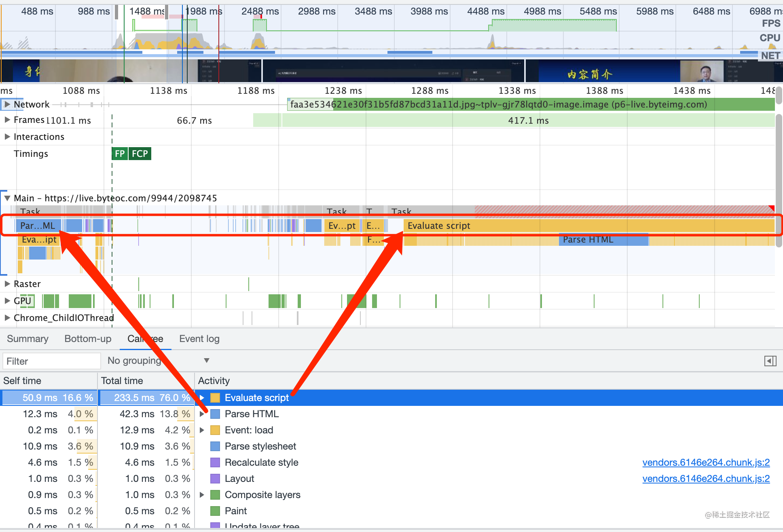Expand the Raster track
The height and width of the screenshot is (532, 783).
pyautogui.click(x=7, y=284)
